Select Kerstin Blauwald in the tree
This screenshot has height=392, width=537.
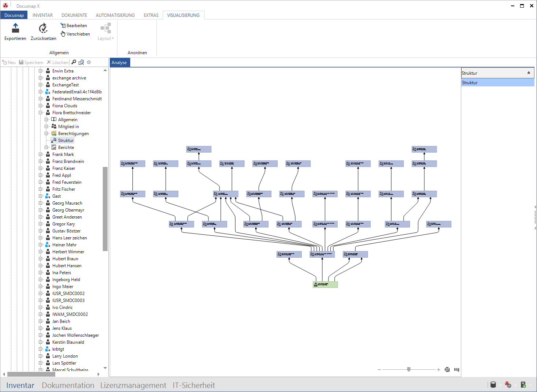click(x=68, y=342)
